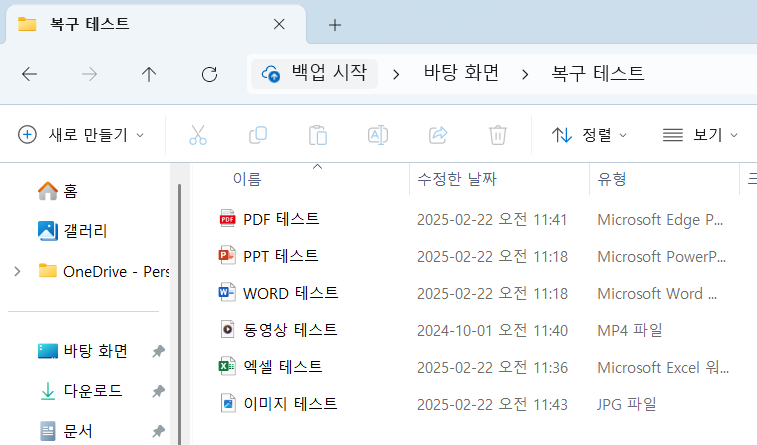Click the chevron after 백업 시작

[396, 74]
